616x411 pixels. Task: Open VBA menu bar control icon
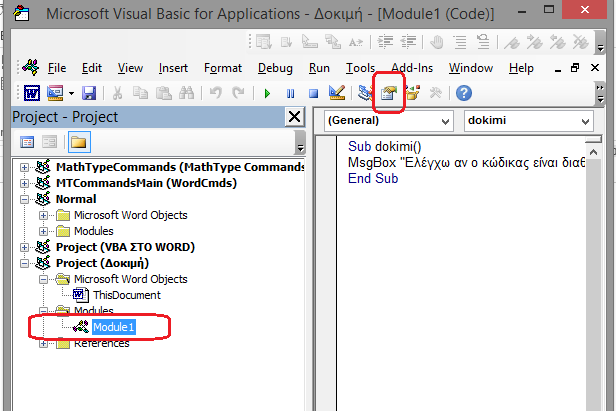click(31, 68)
